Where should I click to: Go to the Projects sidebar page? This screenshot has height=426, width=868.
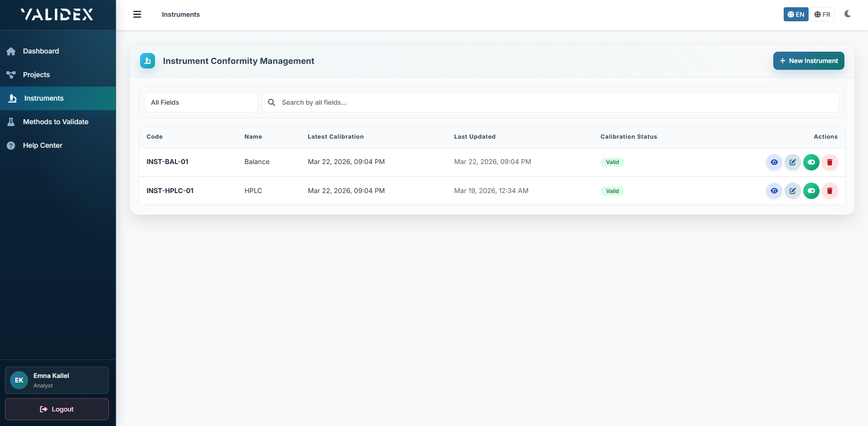tap(36, 75)
